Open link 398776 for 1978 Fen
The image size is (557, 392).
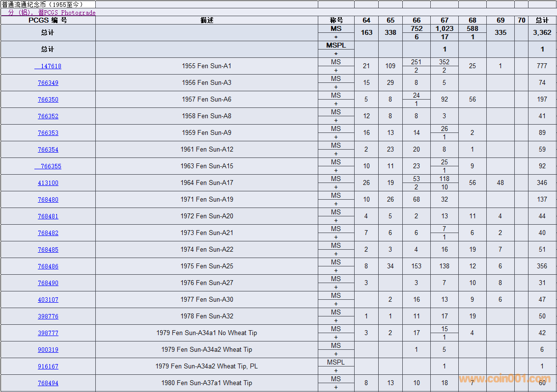coord(48,316)
